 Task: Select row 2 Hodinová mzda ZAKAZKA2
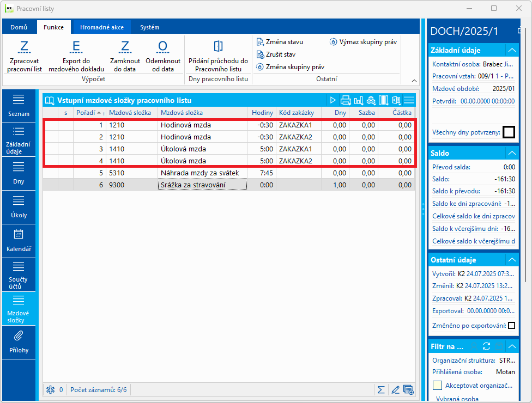229,137
